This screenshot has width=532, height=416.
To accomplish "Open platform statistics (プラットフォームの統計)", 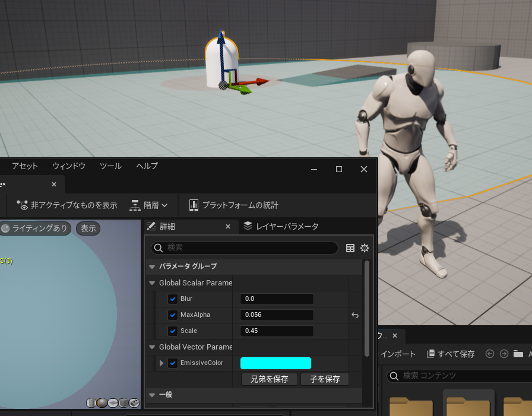I will [233, 205].
